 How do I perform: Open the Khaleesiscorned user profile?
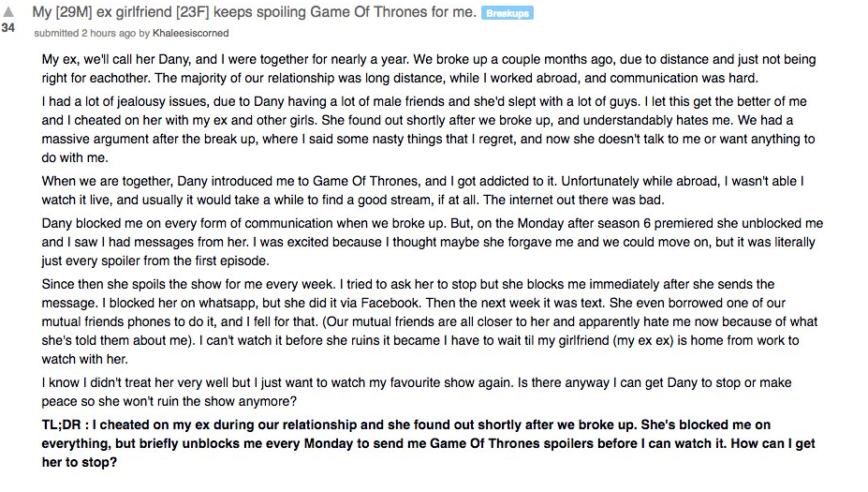click(190, 33)
